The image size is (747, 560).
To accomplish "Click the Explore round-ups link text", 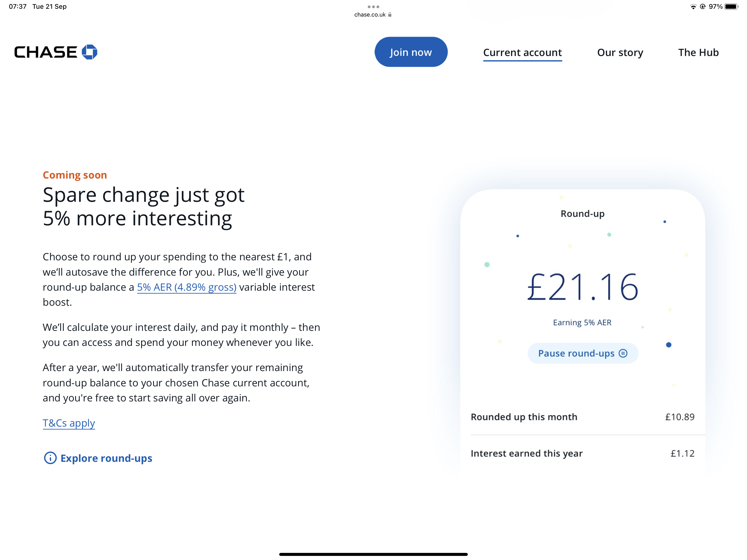I will 106,458.
